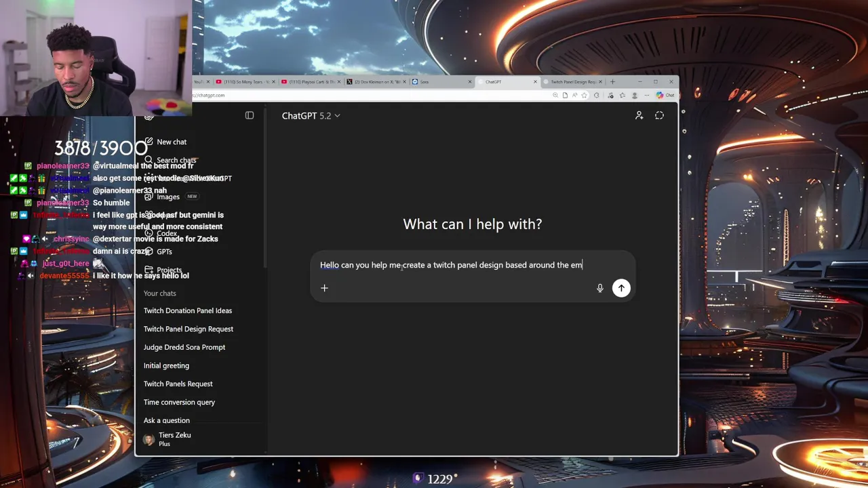Open the Copilot Chat button in browser
868x488 pixels.
pos(665,95)
